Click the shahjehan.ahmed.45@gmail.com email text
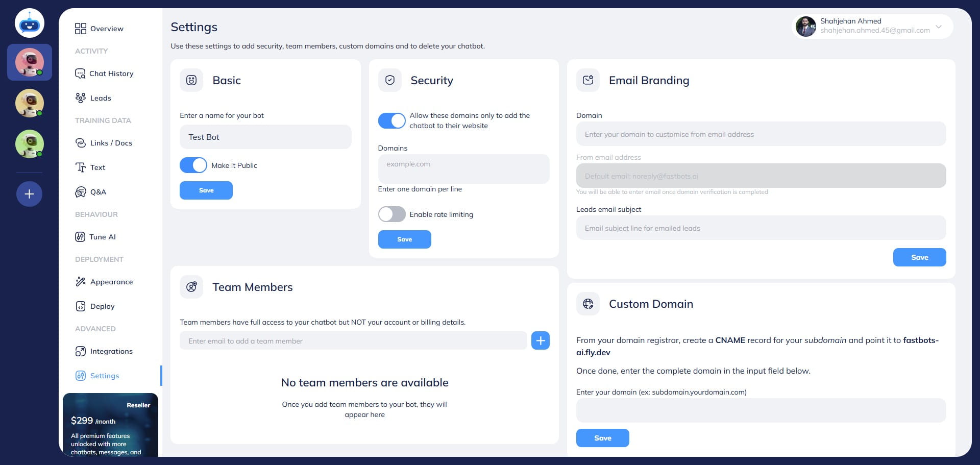 875,31
